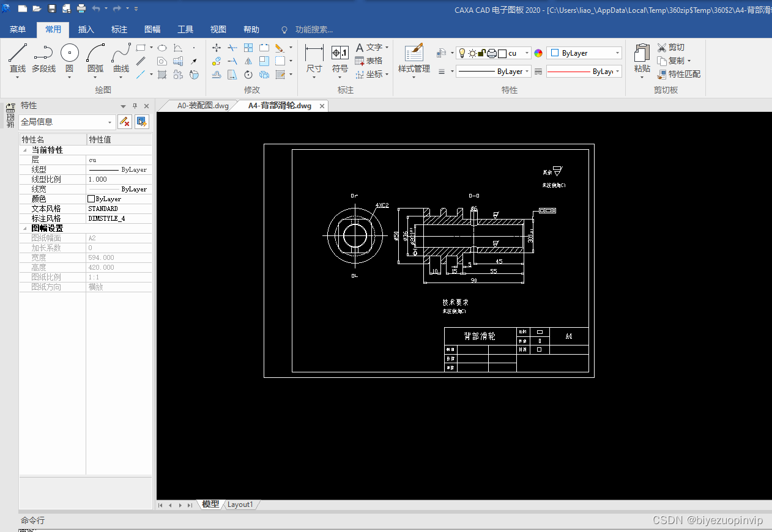This screenshot has height=532, width=772.
Task: Open the 特性 panel options arrow
Action: tap(123, 106)
